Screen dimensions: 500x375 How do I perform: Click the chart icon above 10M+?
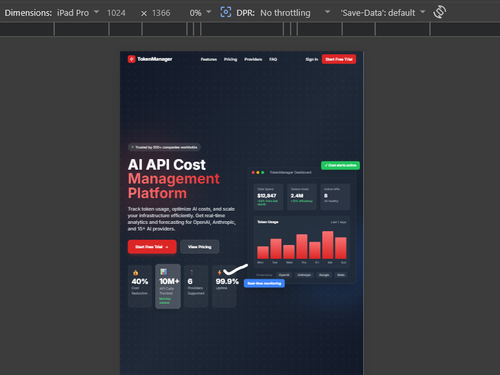[163, 272]
